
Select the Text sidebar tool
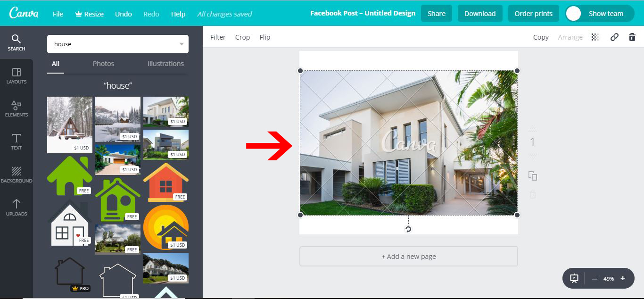[17, 141]
